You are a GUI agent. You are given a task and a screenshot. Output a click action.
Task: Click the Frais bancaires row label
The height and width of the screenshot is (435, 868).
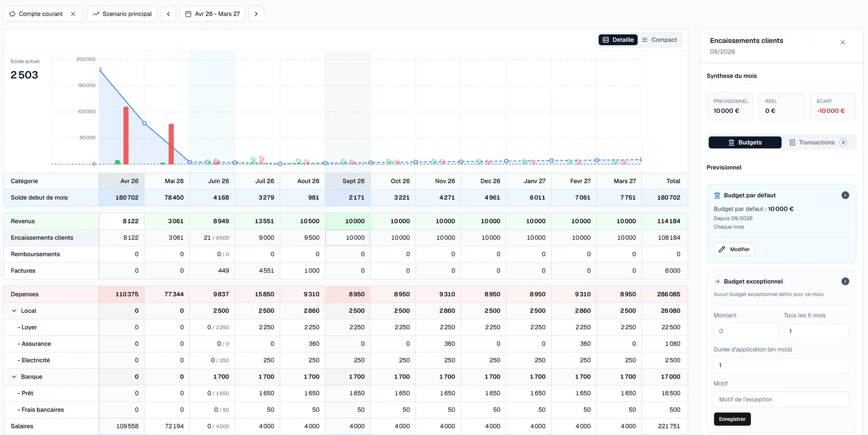click(x=41, y=410)
